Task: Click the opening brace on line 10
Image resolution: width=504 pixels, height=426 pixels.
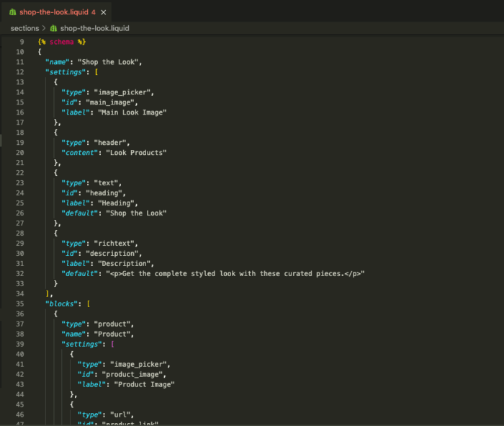Action: tap(40, 52)
